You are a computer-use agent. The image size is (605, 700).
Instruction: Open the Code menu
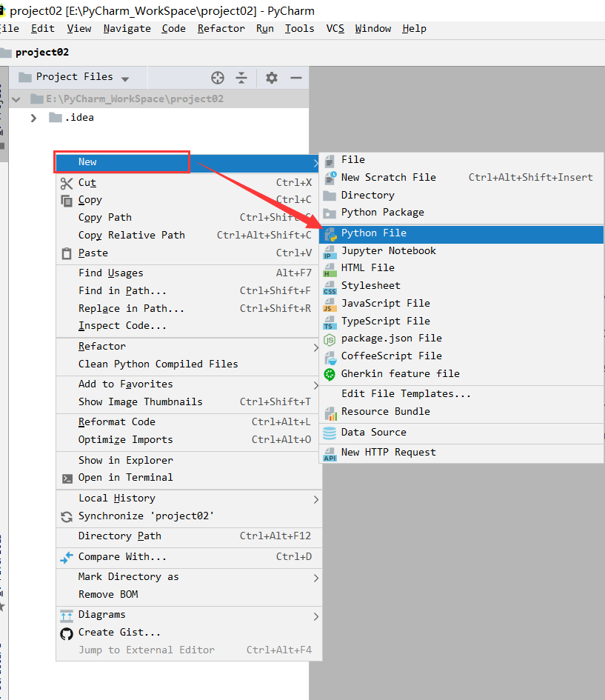(173, 29)
